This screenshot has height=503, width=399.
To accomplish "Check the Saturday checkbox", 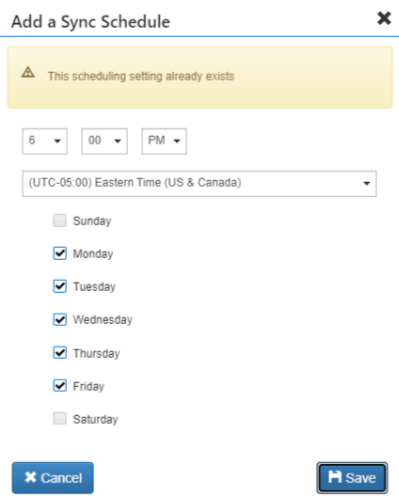I will 60,418.
